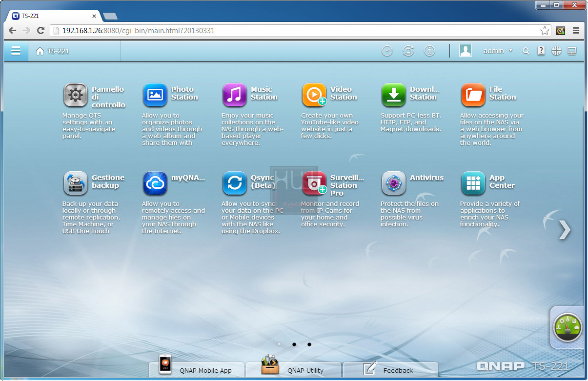Viewport: 588px width, 381px height.
Task: Select the TS-221 browser tab
Action: click(x=55, y=16)
